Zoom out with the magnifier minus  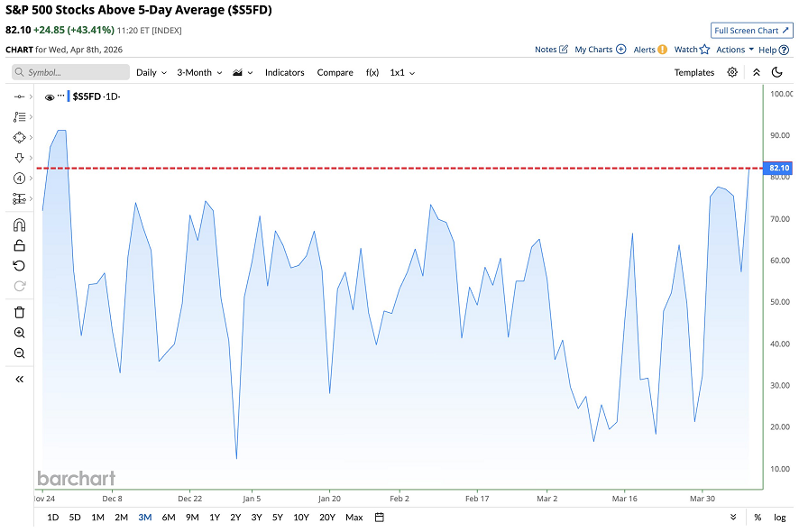point(19,353)
